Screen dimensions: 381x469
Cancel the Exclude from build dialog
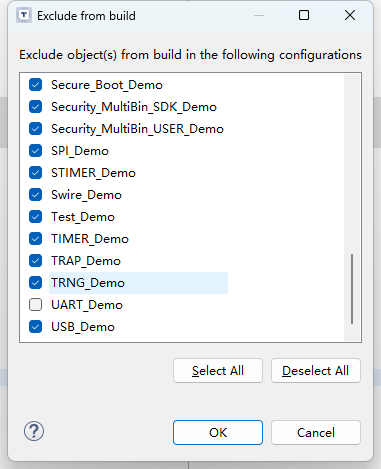pos(316,432)
